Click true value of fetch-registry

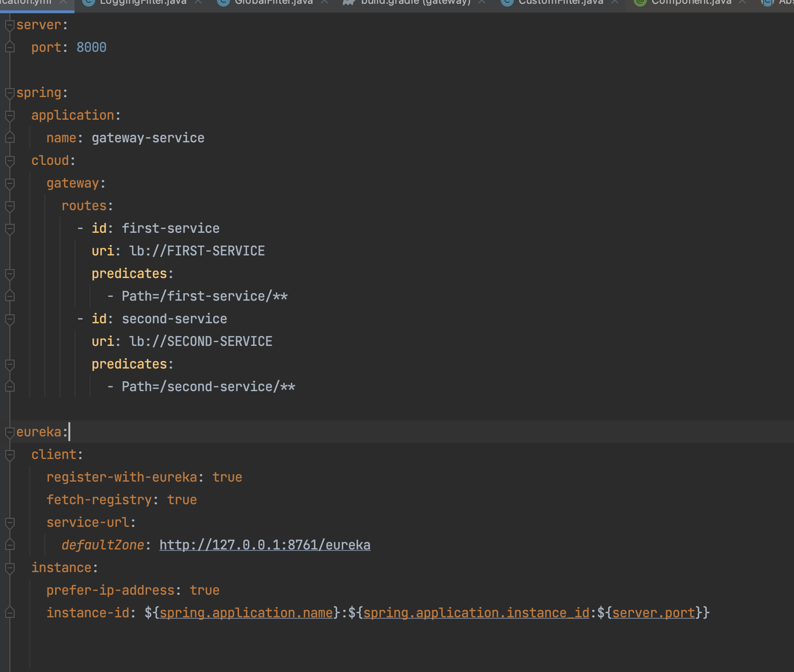(182, 500)
